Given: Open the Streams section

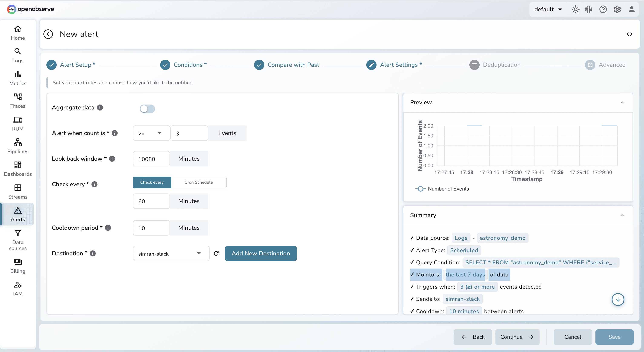Looking at the screenshot, I should click(18, 192).
